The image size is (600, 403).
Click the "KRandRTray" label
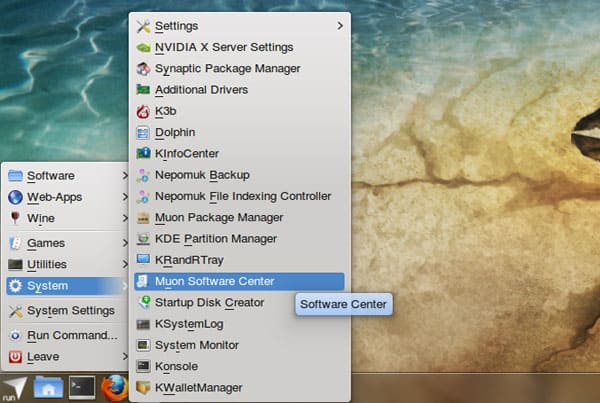[189, 260]
